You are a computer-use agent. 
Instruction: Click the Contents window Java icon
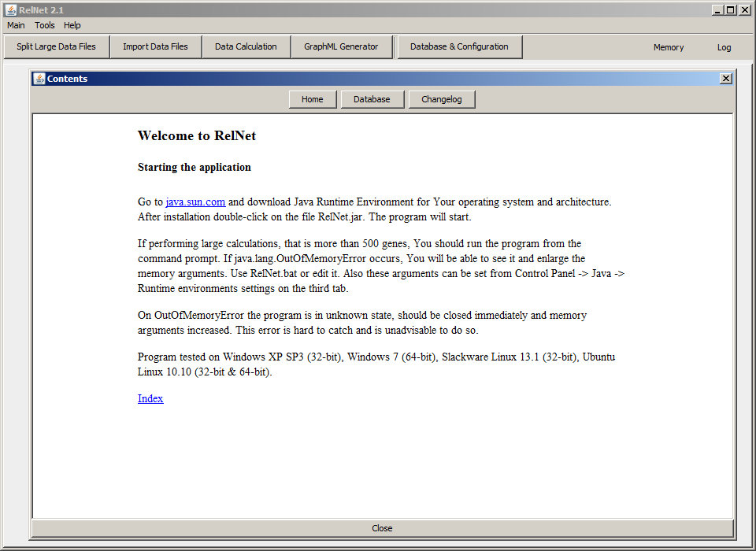[x=39, y=79]
